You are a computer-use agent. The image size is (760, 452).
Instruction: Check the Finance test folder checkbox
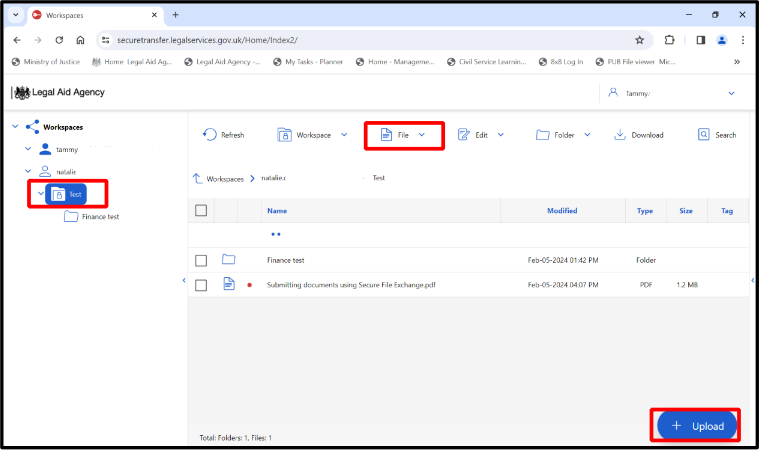coord(201,260)
